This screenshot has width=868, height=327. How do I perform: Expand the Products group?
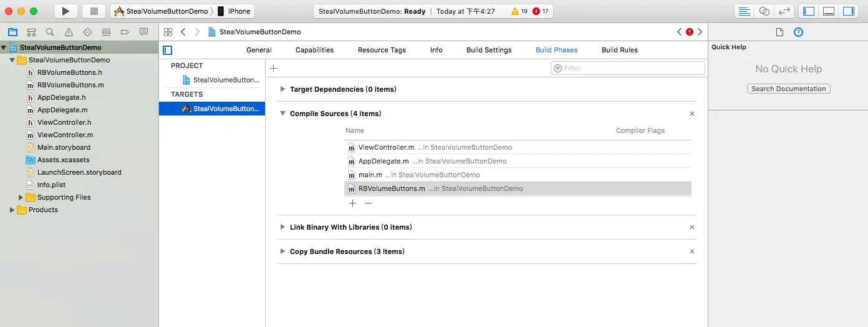click(12, 210)
